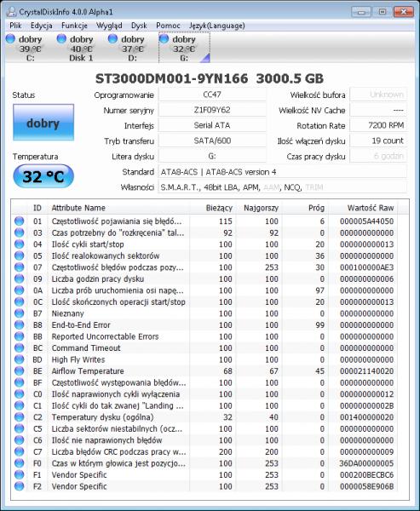
Task: Open the Plik menu
Action: pyautogui.click(x=15, y=26)
